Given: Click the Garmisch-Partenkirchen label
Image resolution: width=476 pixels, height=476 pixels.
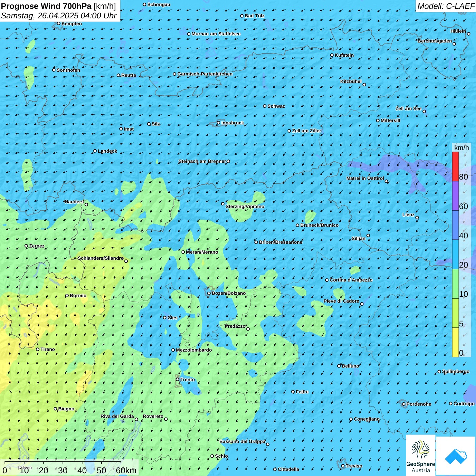Looking at the screenshot, I should click(x=205, y=74).
